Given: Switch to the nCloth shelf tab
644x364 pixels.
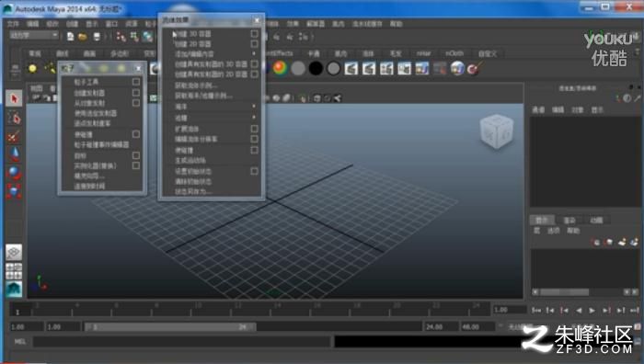Looking at the screenshot, I should pyautogui.click(x=454, y=53).
